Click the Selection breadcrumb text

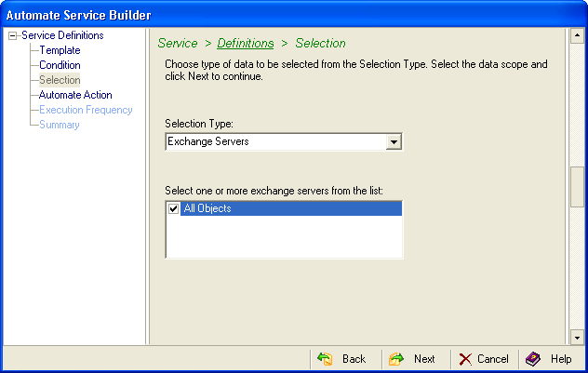click(x=320, y=43)
